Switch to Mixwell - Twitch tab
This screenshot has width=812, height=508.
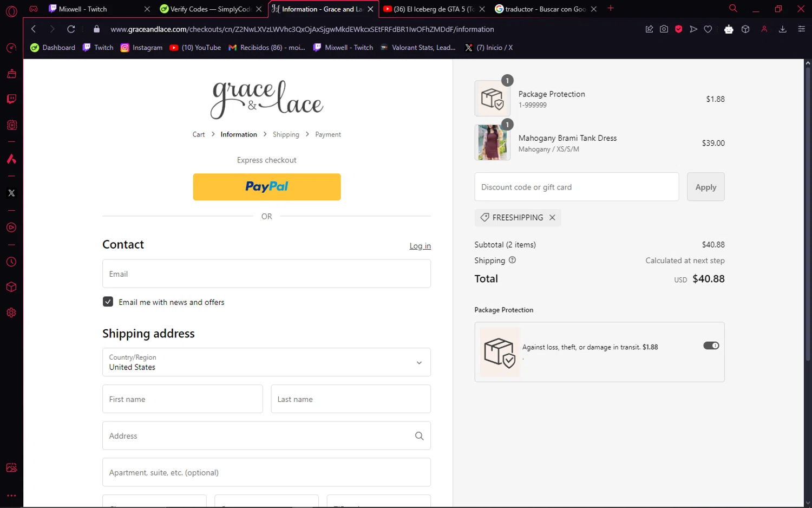[x=99, y=9]
